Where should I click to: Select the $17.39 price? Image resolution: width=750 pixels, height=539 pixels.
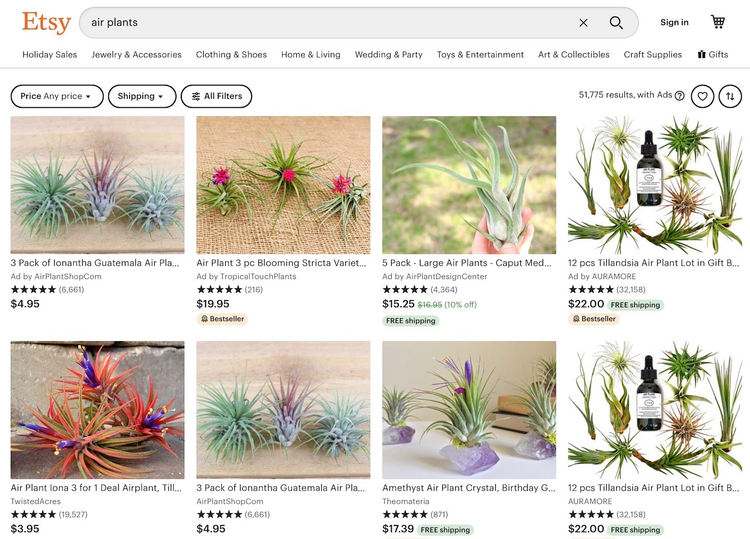click(398, 529)
